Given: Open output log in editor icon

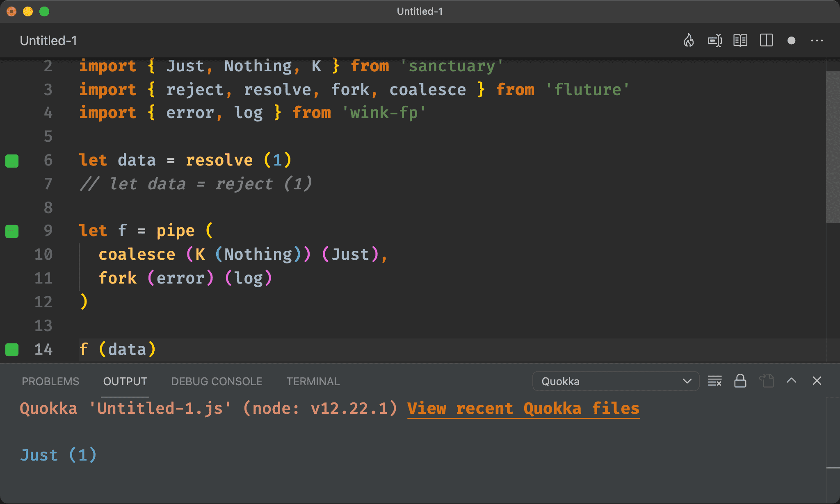Looking at the screenshot, I should 766,381.
